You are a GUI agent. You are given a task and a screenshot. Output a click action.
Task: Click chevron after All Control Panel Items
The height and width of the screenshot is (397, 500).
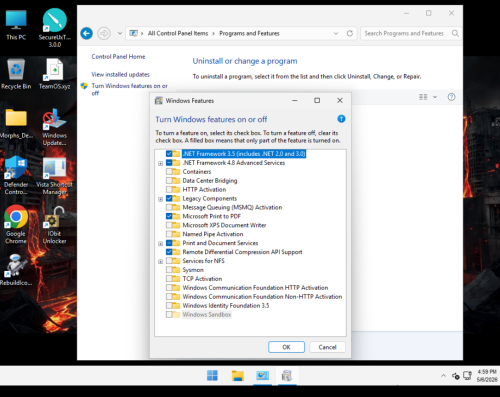pos(214,33)
